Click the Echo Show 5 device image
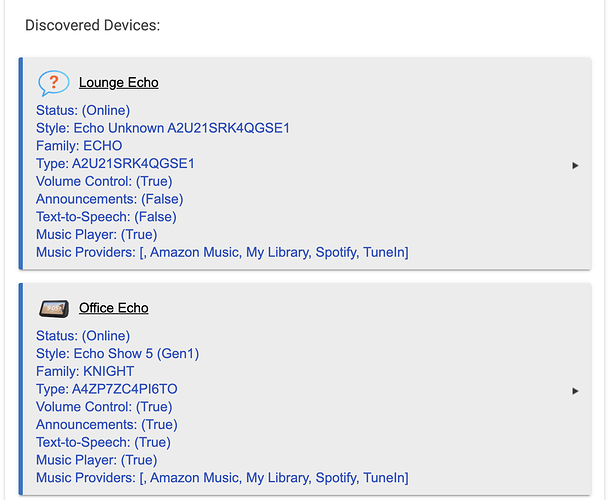The image size is (611, 500). click(x=54, y=309)
